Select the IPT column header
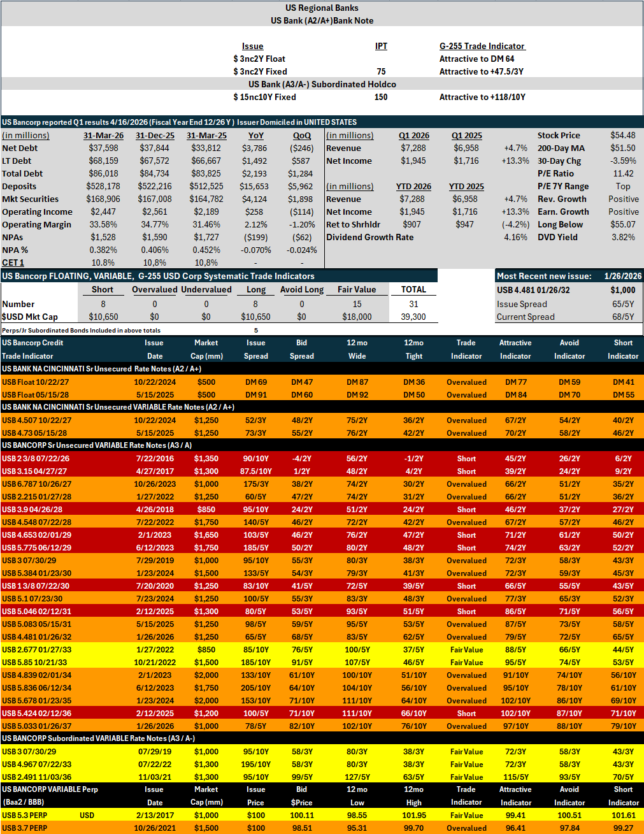Viewport: 644px width, 834px height. [381, 46]
